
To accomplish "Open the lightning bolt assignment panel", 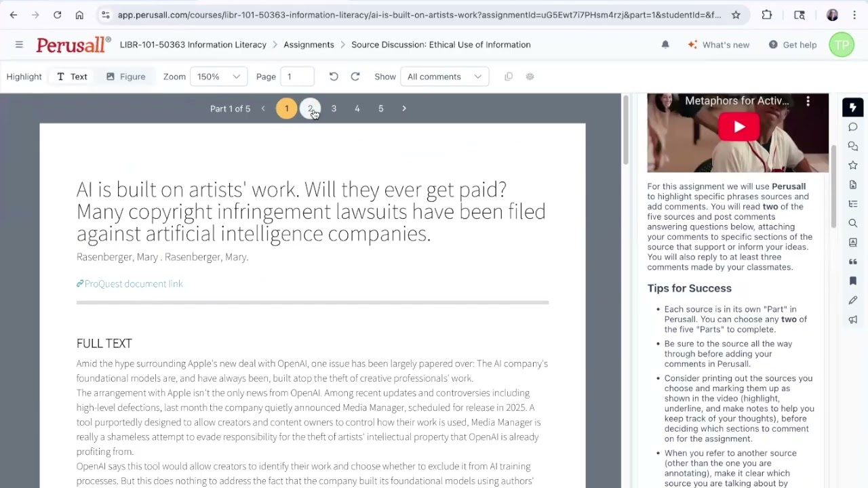I will point(853,108).
